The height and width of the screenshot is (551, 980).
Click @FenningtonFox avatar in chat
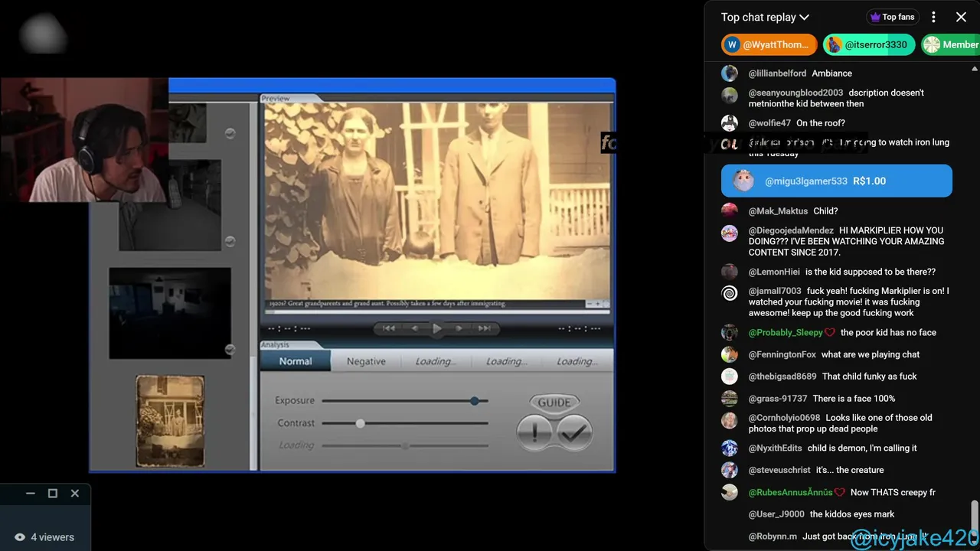pyautogui.click(x=730, y=354)
